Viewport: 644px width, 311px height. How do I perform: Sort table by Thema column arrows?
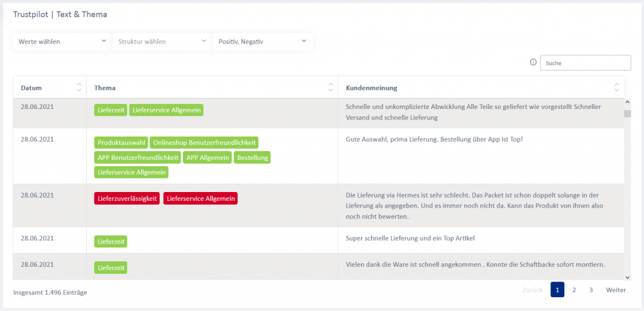pyautogui.click(x=331, y=88)
